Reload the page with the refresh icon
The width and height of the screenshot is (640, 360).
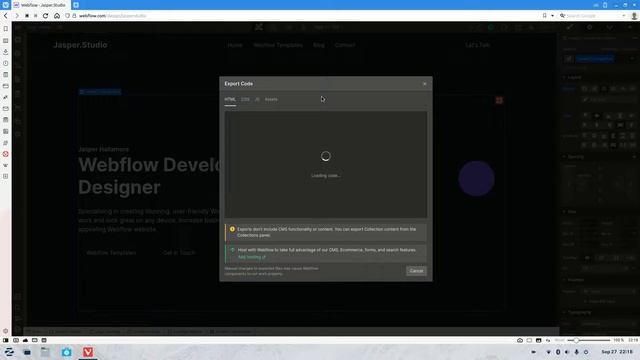coord(46,16)
